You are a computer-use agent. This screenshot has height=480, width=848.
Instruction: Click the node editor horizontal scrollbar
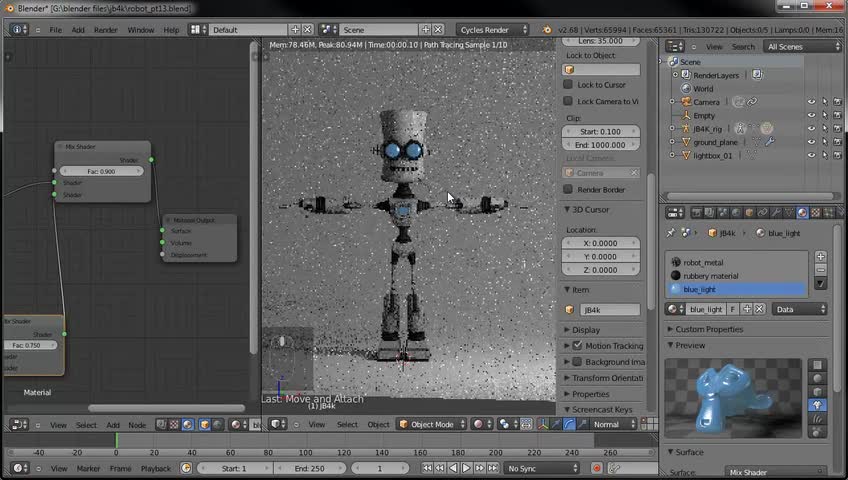tap(166, 408)
